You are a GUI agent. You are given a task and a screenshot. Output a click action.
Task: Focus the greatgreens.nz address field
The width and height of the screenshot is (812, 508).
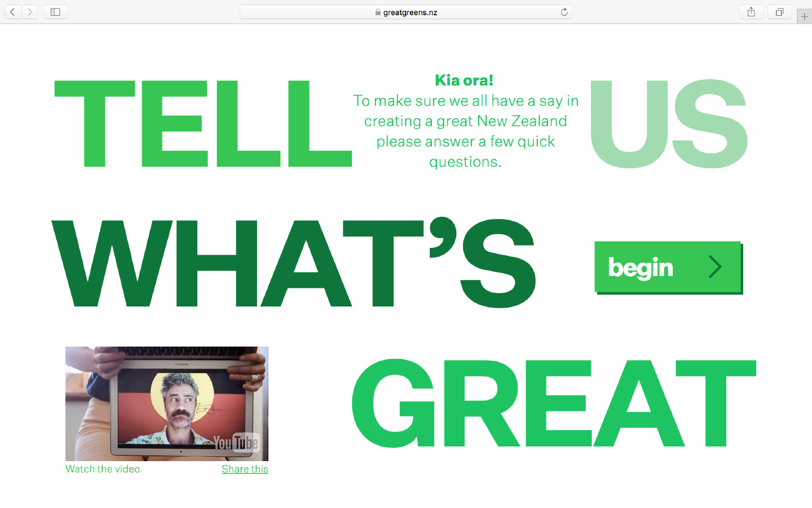pyautogui.click(x=406, y=12)
